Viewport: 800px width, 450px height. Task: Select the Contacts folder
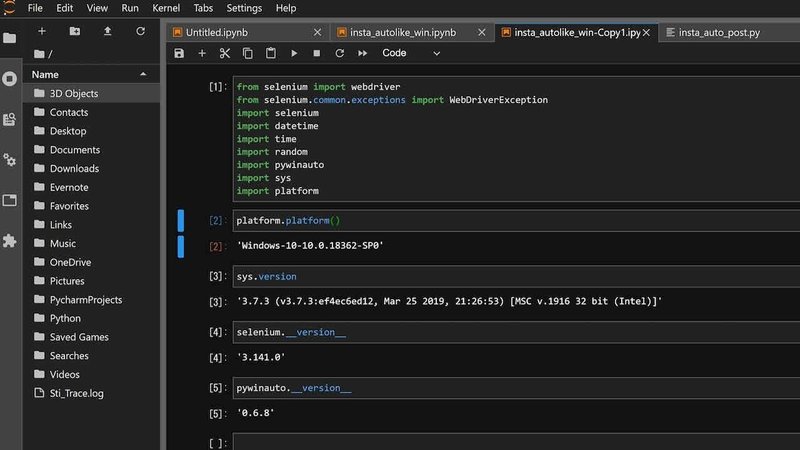[91, 112]
